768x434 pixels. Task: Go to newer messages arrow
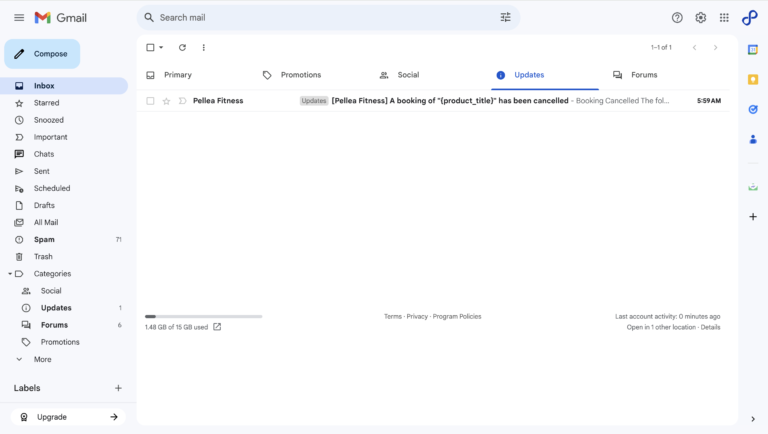[x=695, y=48]
